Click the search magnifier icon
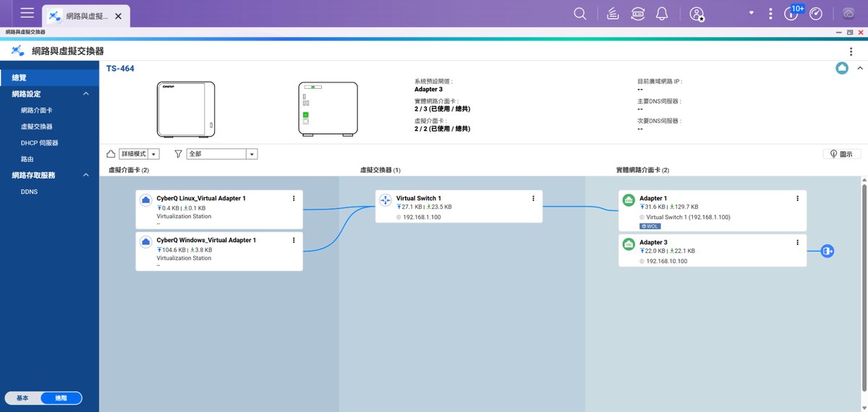 [579, 14]
